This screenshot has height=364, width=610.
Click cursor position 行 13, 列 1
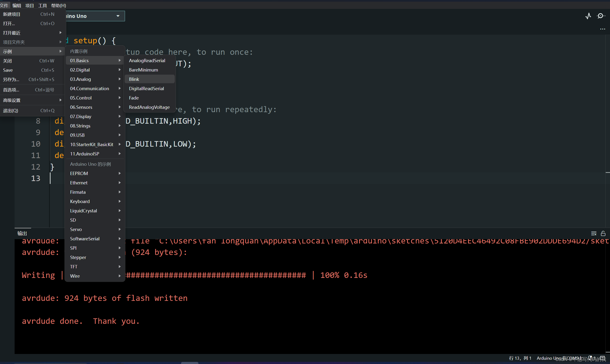520,358
